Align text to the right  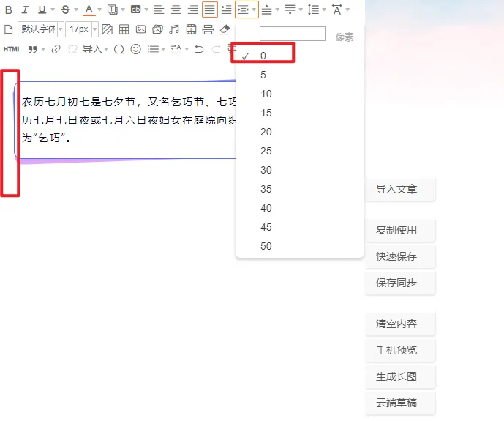coord(193,10)
